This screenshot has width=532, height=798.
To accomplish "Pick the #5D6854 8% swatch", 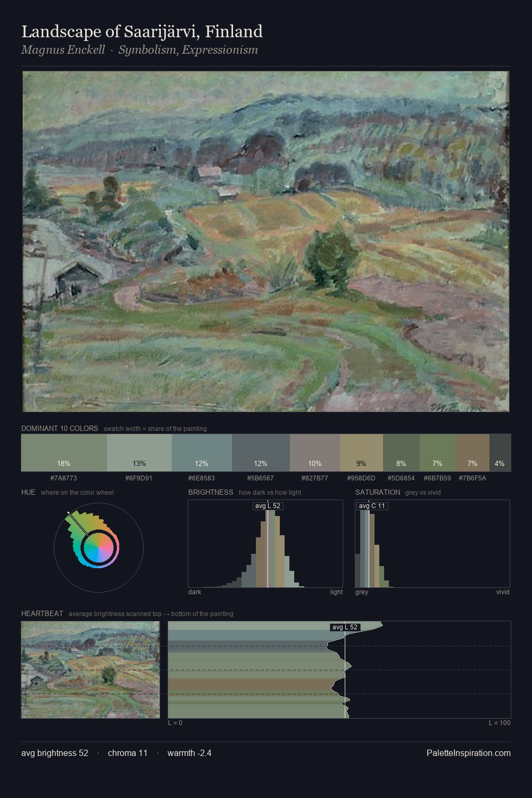I will click(401, 453).
